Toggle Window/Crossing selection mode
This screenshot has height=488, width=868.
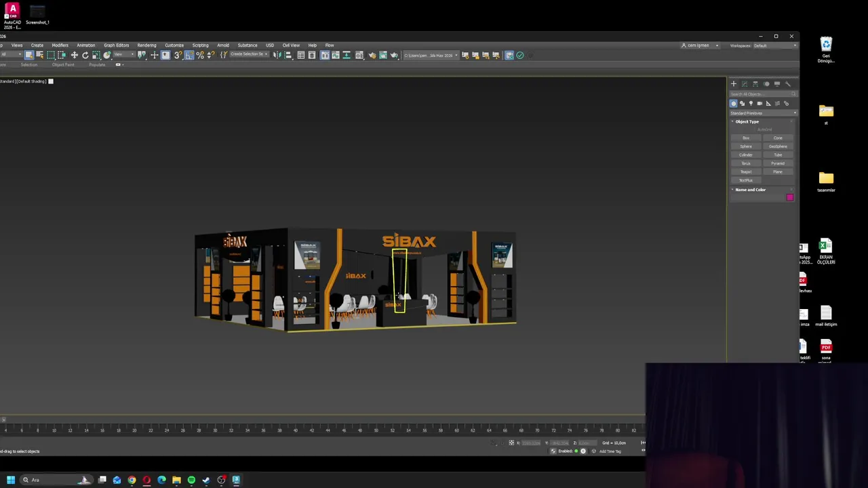[62, 56]
